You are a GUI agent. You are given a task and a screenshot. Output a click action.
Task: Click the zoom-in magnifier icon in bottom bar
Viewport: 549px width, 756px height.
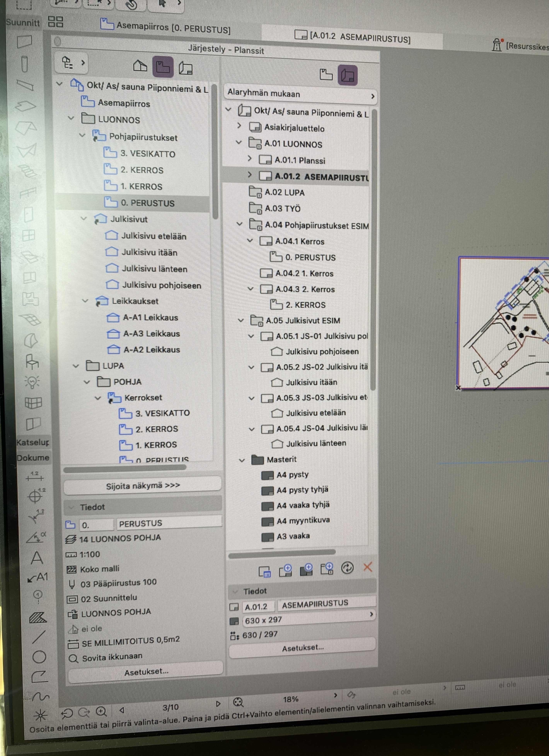pos(101,711)
